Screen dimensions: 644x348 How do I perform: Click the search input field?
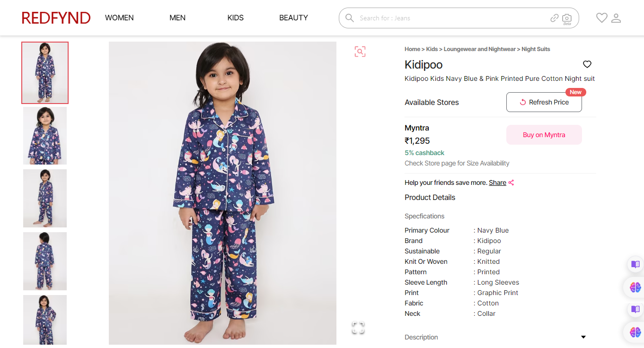[x=450, y=18]
